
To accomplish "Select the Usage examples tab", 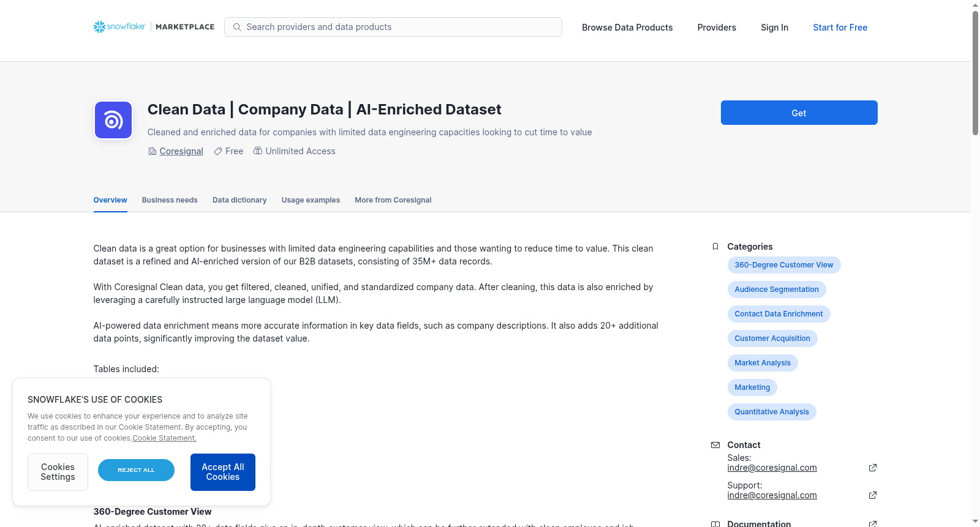I will click(311, 200).
